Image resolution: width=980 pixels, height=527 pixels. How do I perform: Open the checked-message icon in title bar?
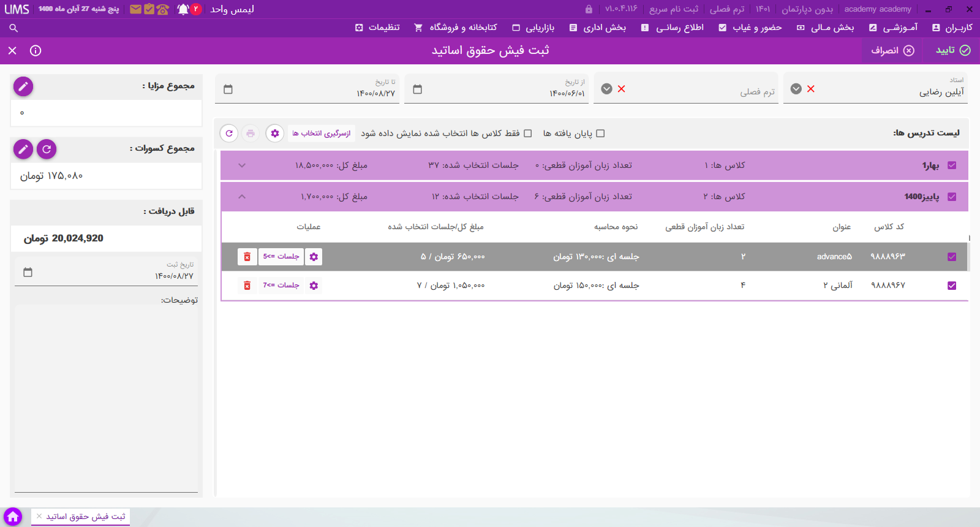149,9
